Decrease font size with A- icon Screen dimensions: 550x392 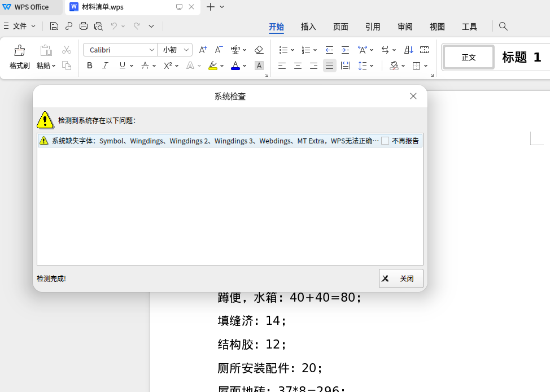click(219, 50)
